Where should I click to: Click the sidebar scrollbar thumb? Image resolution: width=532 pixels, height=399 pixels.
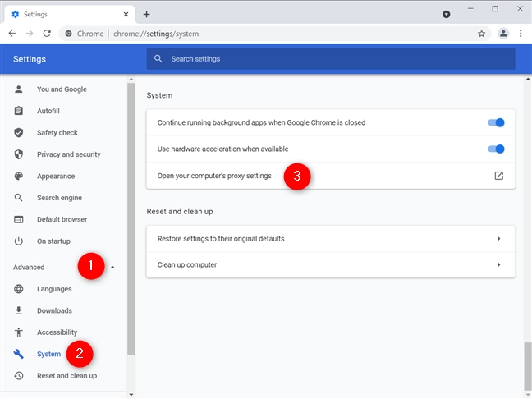click(x=131, y=219)
